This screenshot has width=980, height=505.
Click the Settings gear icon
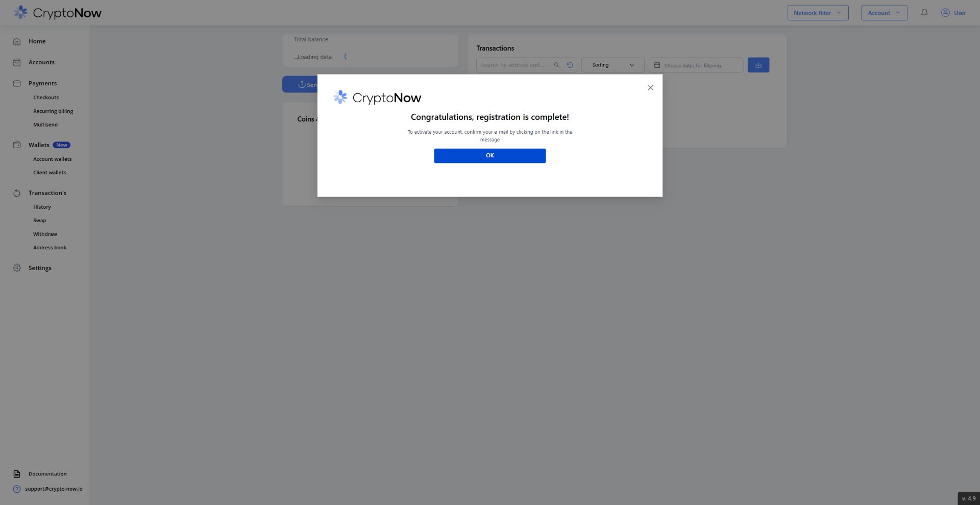(17, 268)
